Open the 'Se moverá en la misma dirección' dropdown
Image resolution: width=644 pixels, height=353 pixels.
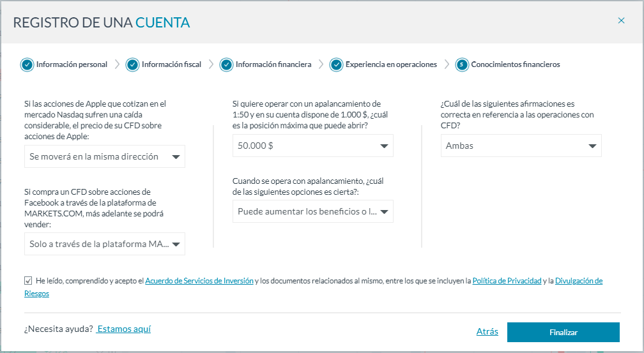point(105,156)
